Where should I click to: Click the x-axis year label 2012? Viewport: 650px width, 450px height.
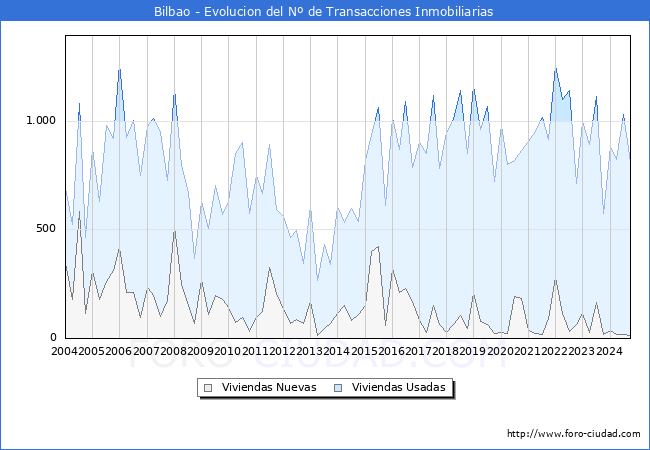coord(282,351)
